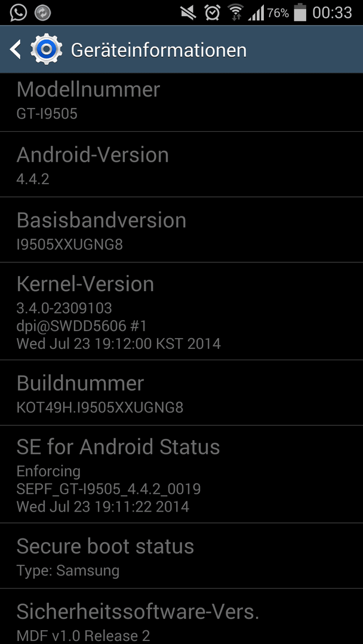Tap the 76% battery percentage text
The width and height of the screenshot is (363, 644).
coord(278,13)
